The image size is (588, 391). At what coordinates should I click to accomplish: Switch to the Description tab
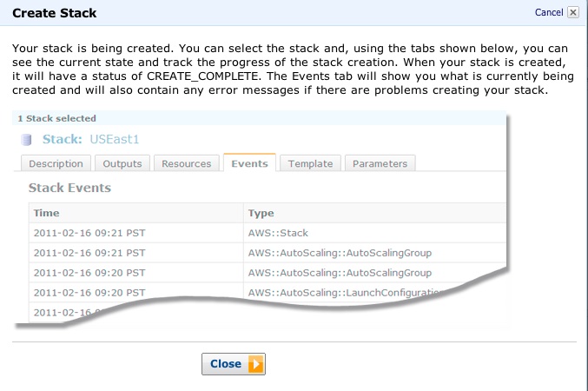pos(56,163)
